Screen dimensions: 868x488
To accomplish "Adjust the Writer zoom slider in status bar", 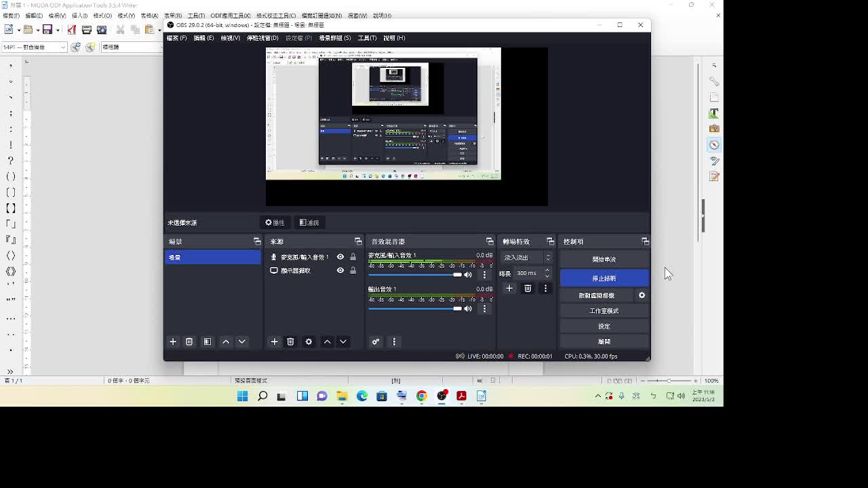I will 669,381.
